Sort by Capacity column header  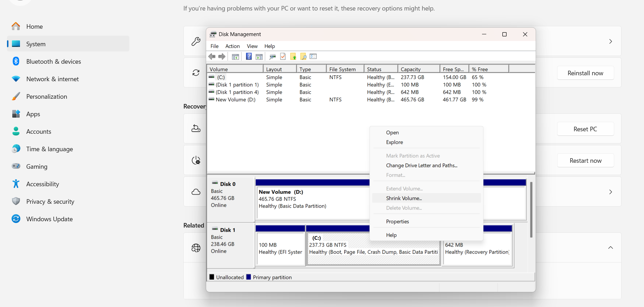coord(419,69)
